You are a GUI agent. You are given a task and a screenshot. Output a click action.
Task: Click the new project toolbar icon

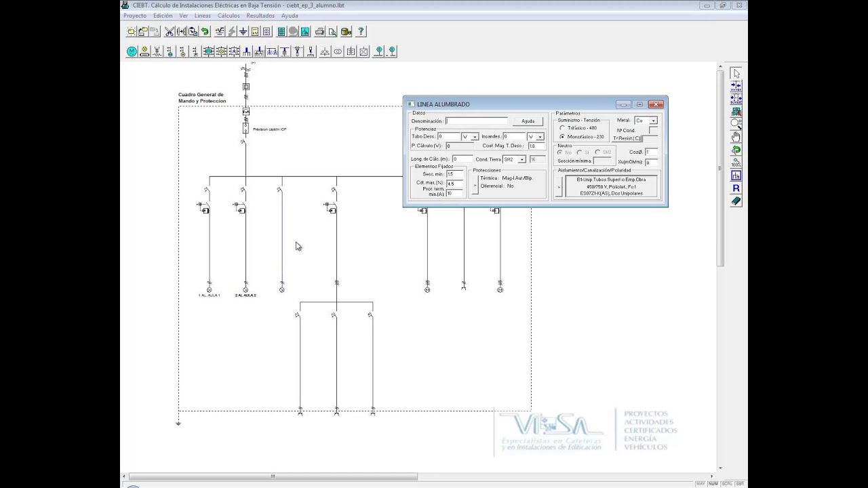[x=132, y=31]
